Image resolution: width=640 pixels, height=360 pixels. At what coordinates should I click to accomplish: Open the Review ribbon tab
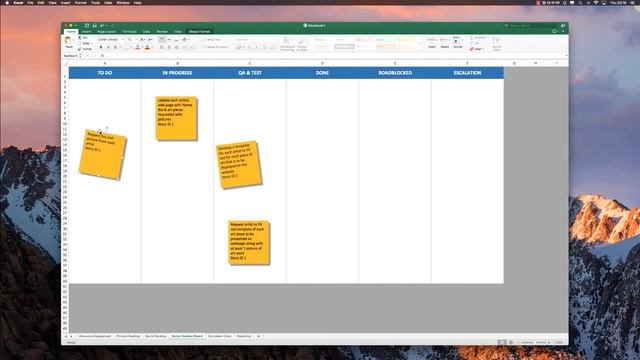coord(162,31)
